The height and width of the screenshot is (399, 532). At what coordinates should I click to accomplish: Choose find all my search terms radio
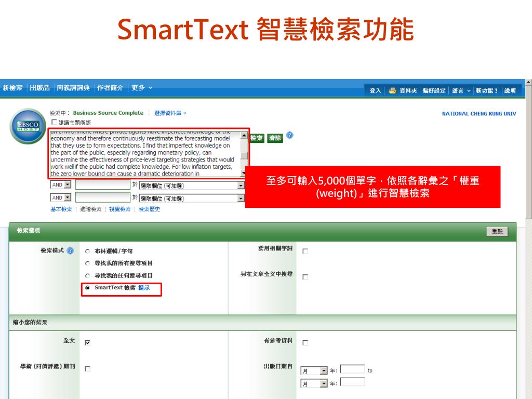(87, 263)
